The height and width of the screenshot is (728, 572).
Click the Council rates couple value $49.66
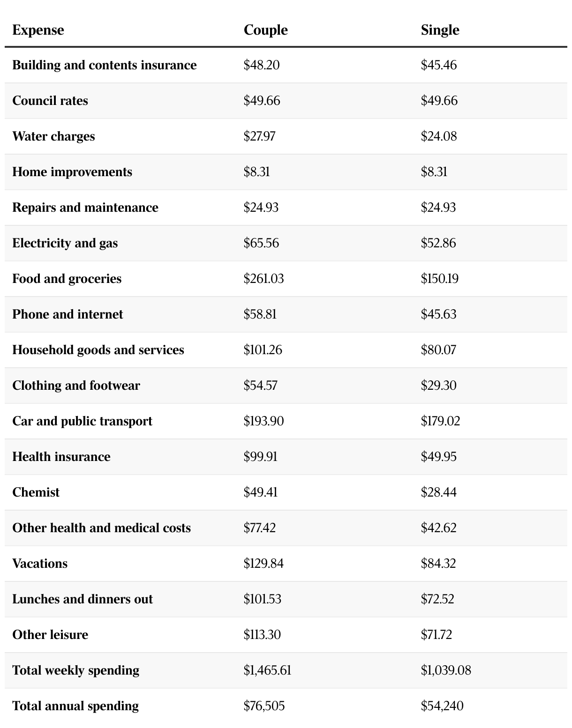click(262, 101)
